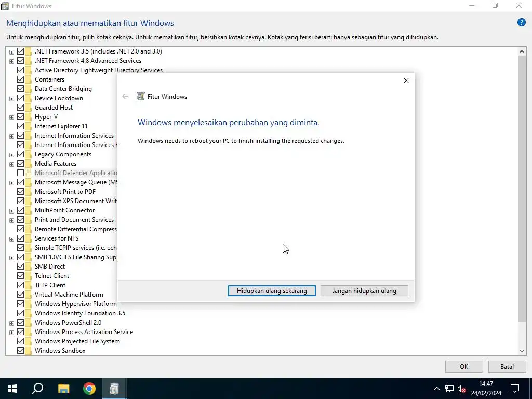Open the notification center icon
The width and height of the screenshot is (532, 399).
point(515,389)
